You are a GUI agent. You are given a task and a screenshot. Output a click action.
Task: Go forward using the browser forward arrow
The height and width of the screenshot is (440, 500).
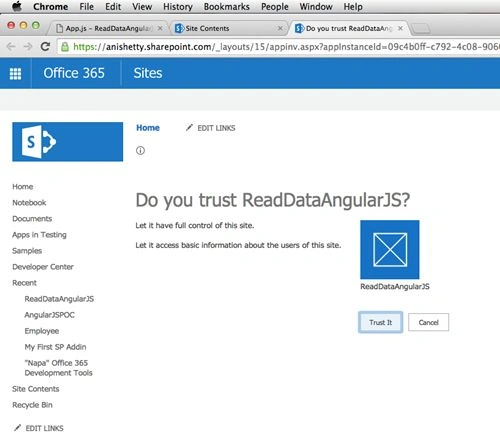coord(28,46)
